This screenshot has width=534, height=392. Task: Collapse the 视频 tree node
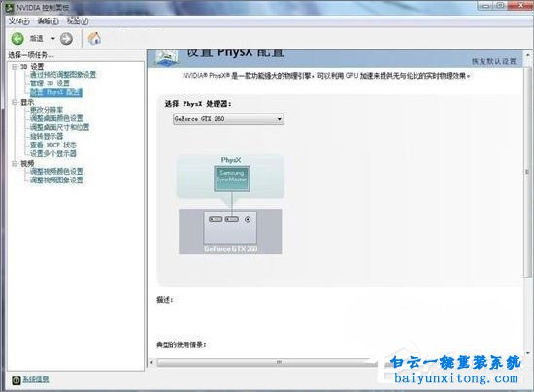pyautogui.click(x=15, y=164)
